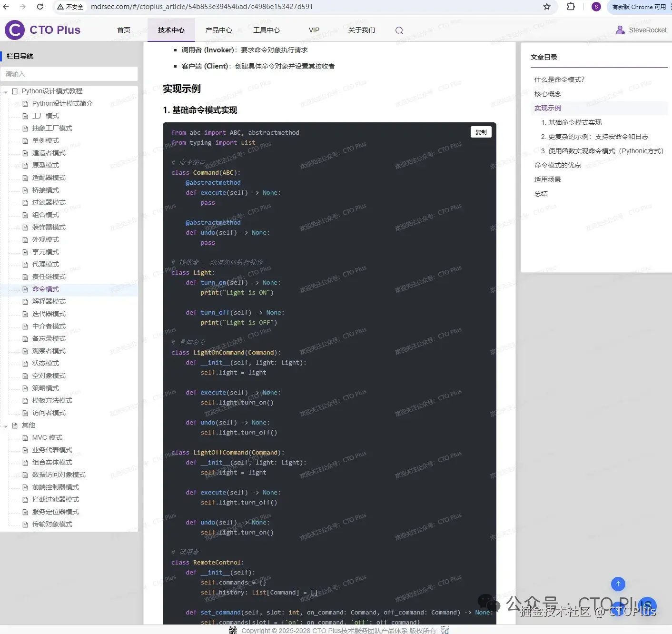This screenshot has height=634, width=672.
Task: Click the 有新版 Chrome 可用 update button
Action: pyautogui.click(x=638, y=7)
